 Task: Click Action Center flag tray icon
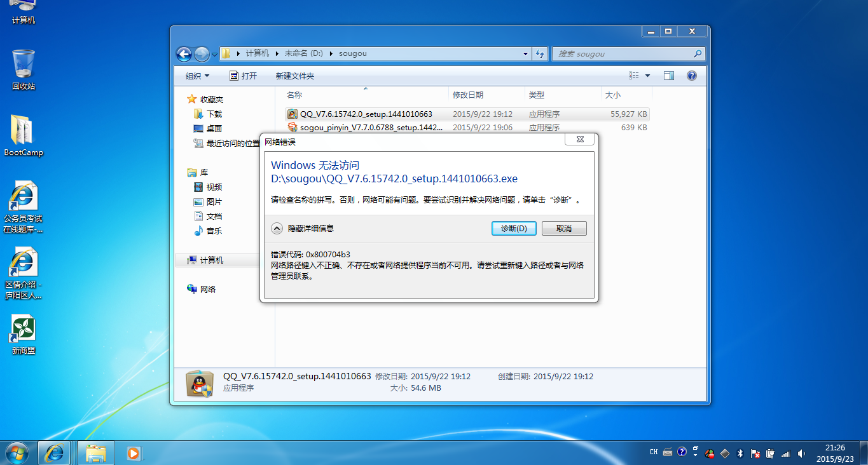755,454
